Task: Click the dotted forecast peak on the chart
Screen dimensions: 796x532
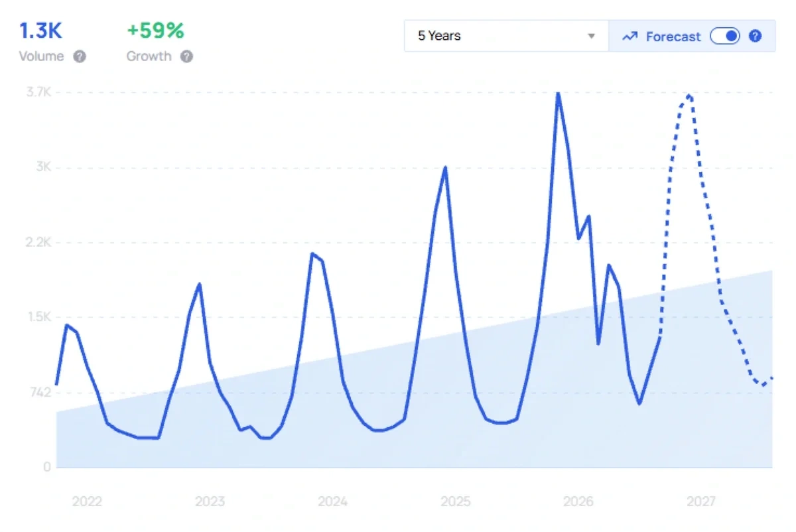Action: [689, 96]
